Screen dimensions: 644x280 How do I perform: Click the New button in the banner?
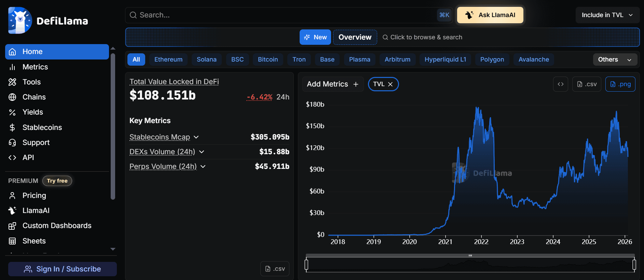point(315,37)
